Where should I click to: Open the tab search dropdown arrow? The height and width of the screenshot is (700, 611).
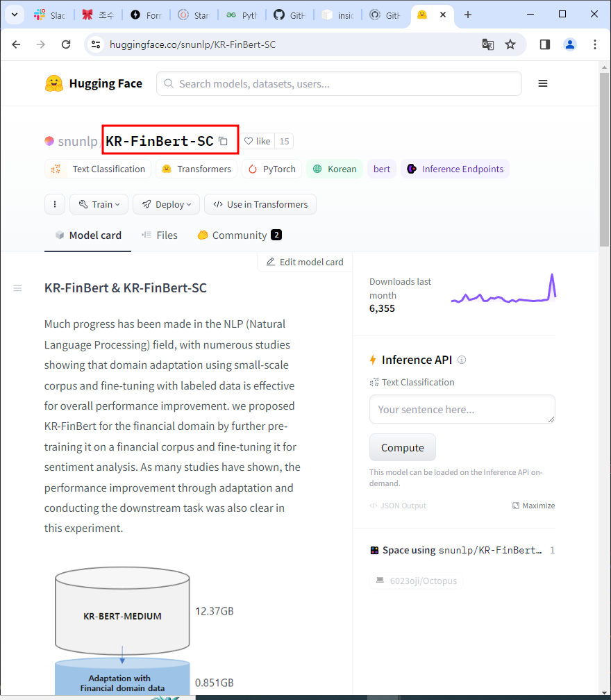(x=15, y=15)
